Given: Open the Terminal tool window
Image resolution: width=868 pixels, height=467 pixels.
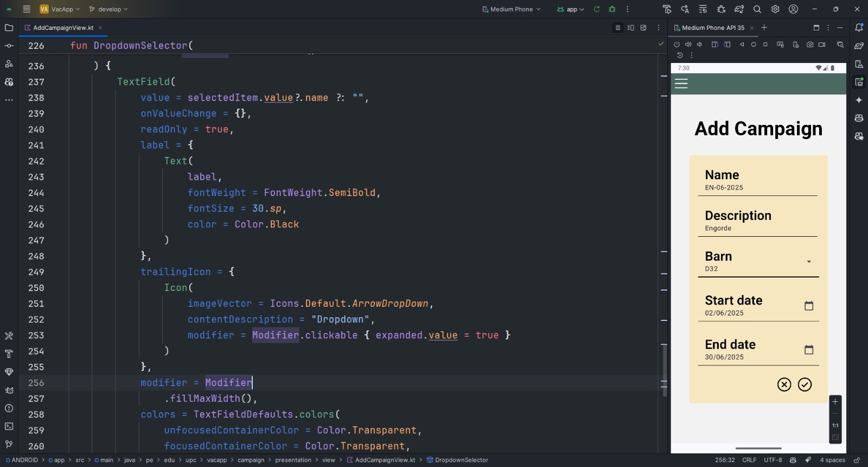Looking at the screenshot, I should [x=9, y=426].
